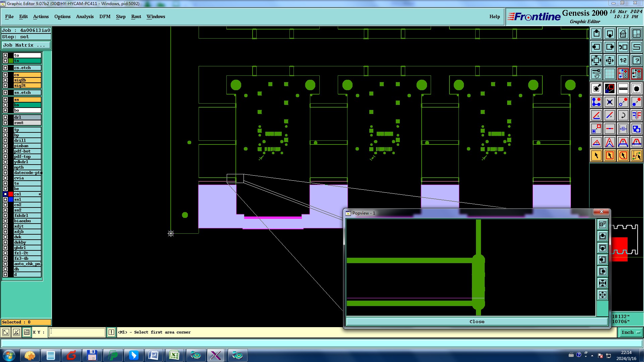
Task: Open the DFM menu
Action: coord(105,16)
